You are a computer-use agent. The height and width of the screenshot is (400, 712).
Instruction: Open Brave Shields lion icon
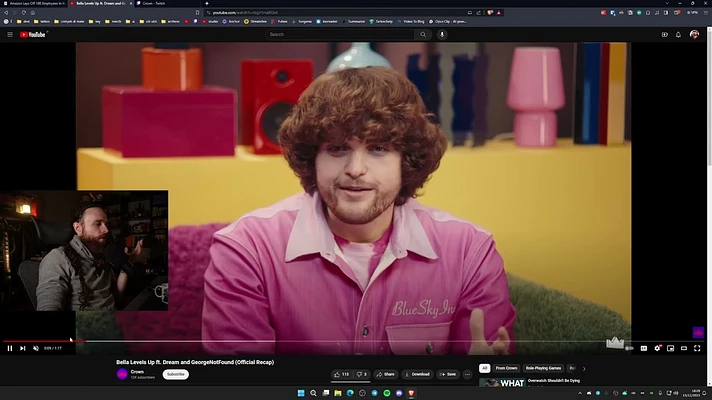490,13
